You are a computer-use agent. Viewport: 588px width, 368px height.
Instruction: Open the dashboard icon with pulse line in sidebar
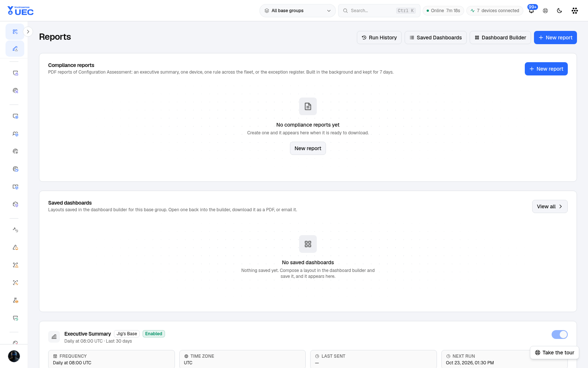(x=15, y=32)
